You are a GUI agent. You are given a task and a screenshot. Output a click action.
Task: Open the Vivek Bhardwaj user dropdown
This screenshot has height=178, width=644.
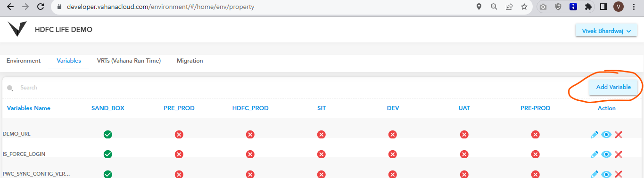click(x=606, y=31)
